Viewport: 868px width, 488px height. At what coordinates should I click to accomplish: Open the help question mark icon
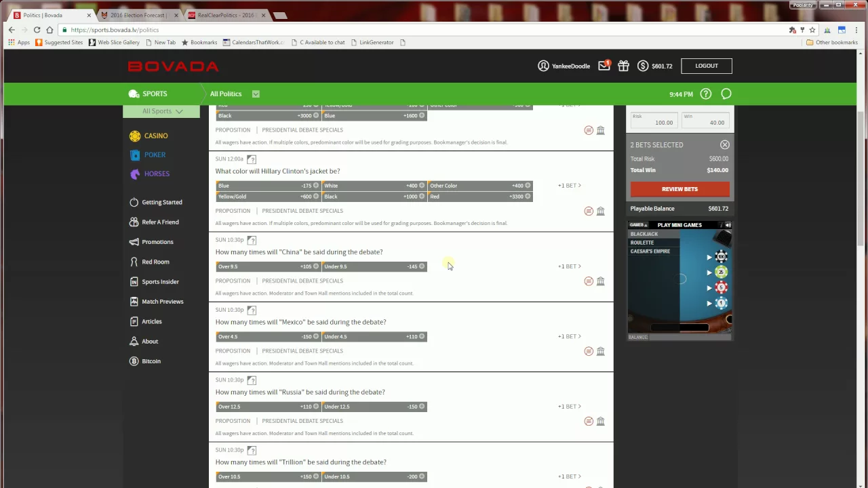706,94
